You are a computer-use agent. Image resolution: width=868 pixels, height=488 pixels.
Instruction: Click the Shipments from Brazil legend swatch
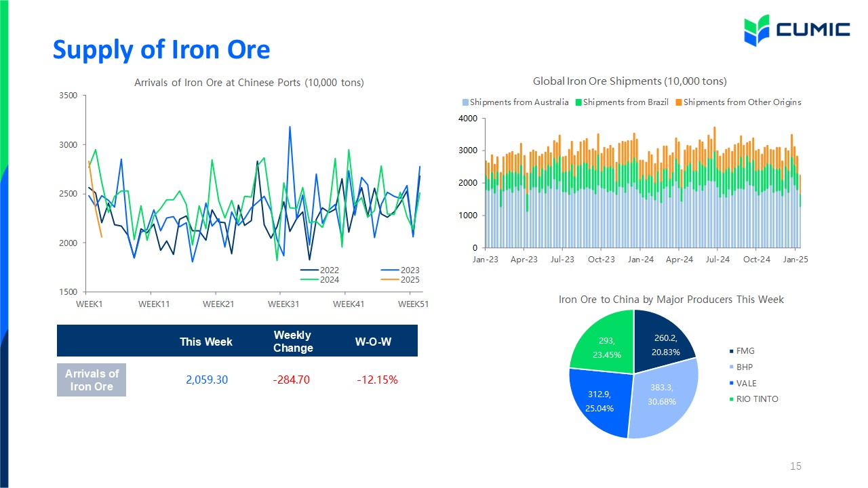578,102
